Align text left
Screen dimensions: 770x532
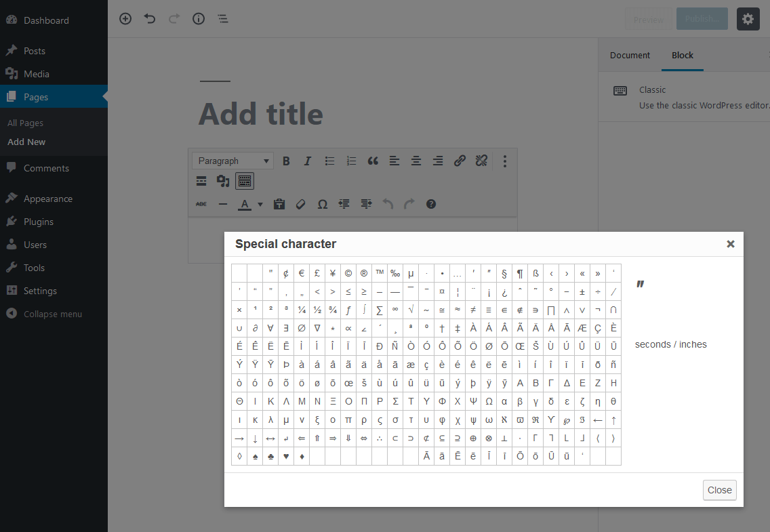pos(394,161)
